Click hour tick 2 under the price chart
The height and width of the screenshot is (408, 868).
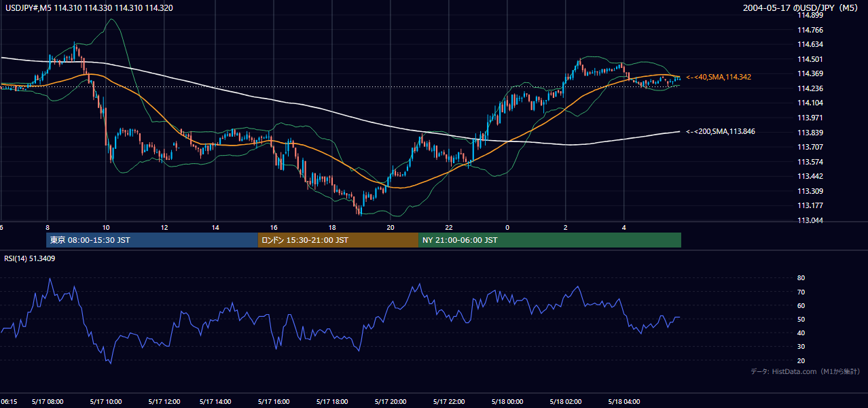(x=566, y=227)
